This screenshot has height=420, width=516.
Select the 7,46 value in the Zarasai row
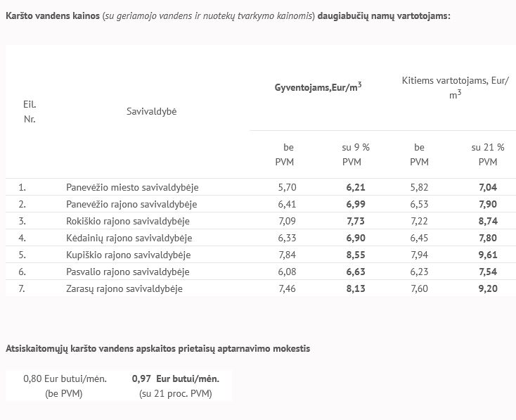coord(288,288)
